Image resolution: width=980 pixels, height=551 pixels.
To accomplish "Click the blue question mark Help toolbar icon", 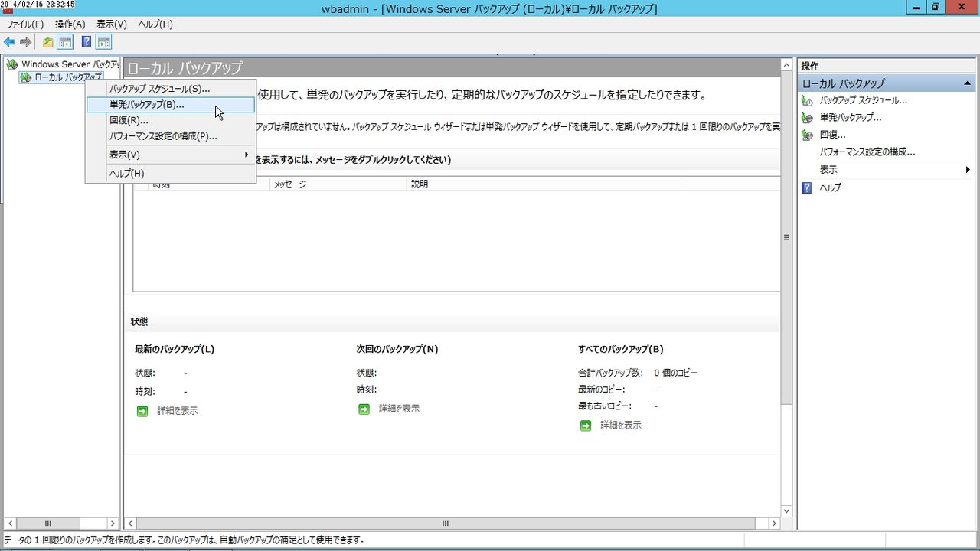I will pos(87,42).
